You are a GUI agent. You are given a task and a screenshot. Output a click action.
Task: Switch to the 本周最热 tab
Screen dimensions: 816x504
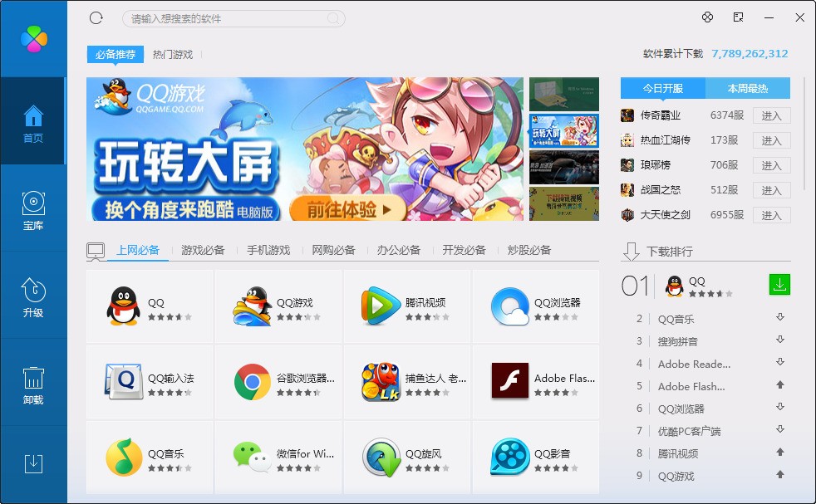(x=747, y=87)
